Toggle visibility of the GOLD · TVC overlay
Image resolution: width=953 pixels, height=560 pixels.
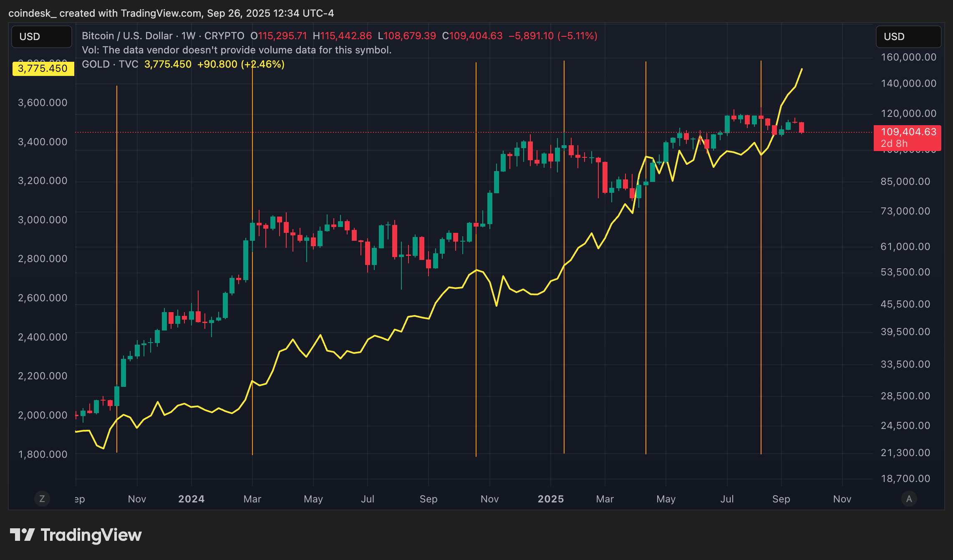coord(111,64)
